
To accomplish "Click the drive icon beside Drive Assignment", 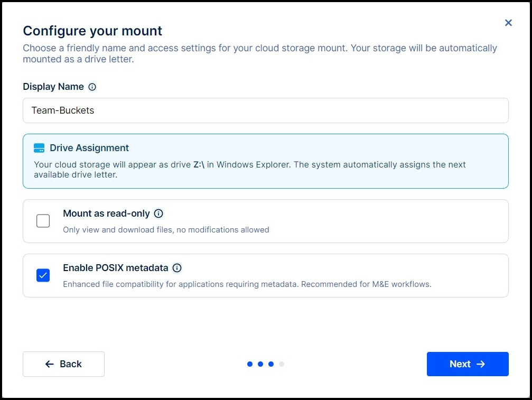I will pos(39,148).
